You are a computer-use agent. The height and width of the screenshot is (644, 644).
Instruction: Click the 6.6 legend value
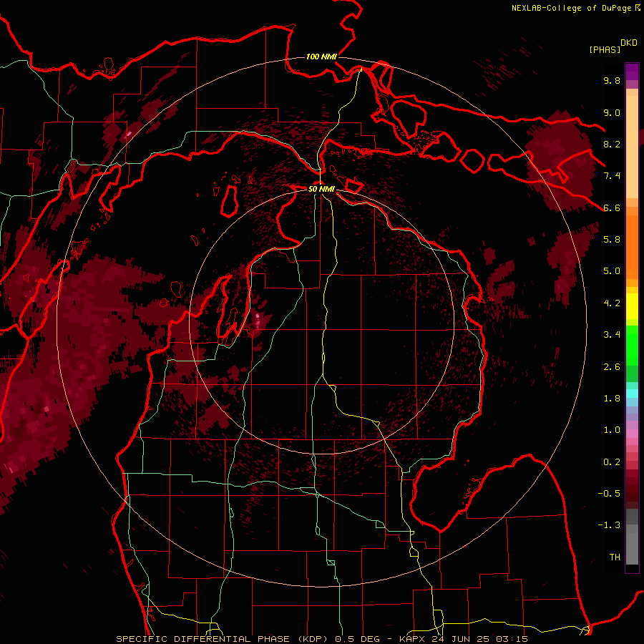612,208
